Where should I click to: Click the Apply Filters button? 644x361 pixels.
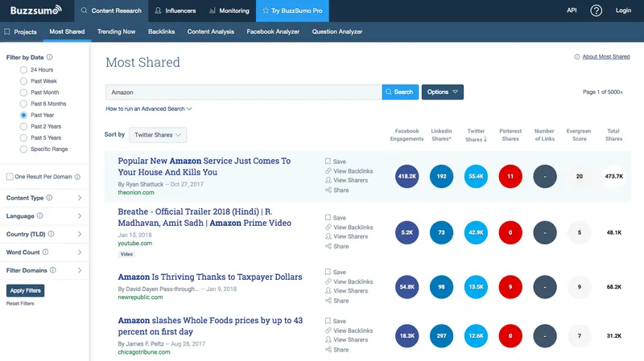[26, 290]
